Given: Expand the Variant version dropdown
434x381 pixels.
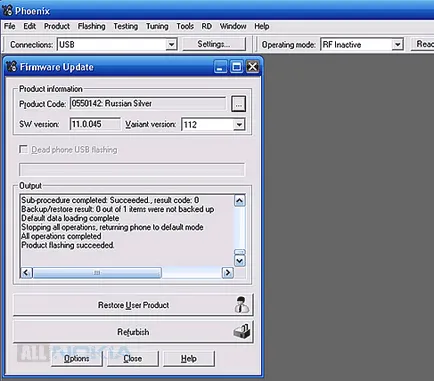Looking at the screenshot, I should click(x=239, y=125).
